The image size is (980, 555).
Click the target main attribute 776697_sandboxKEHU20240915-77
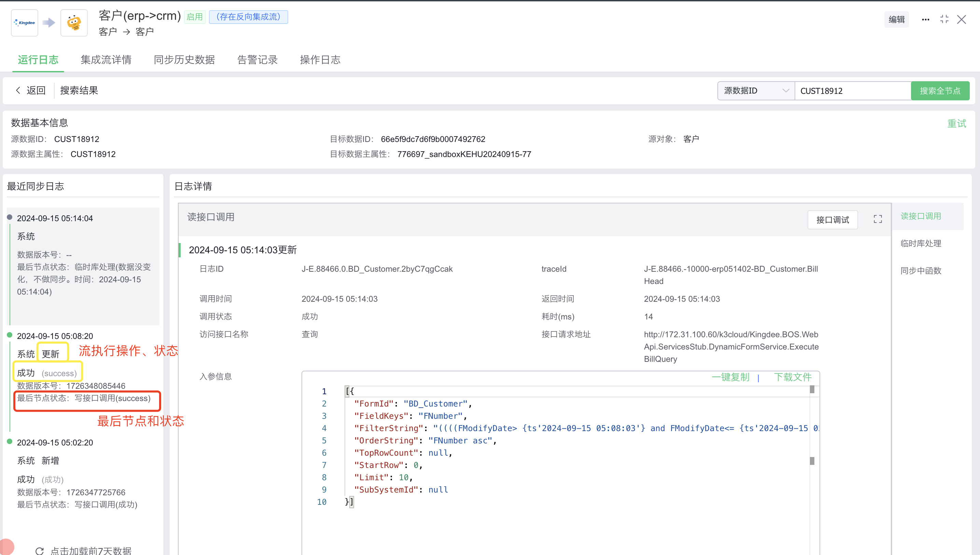tap(464, 154)
